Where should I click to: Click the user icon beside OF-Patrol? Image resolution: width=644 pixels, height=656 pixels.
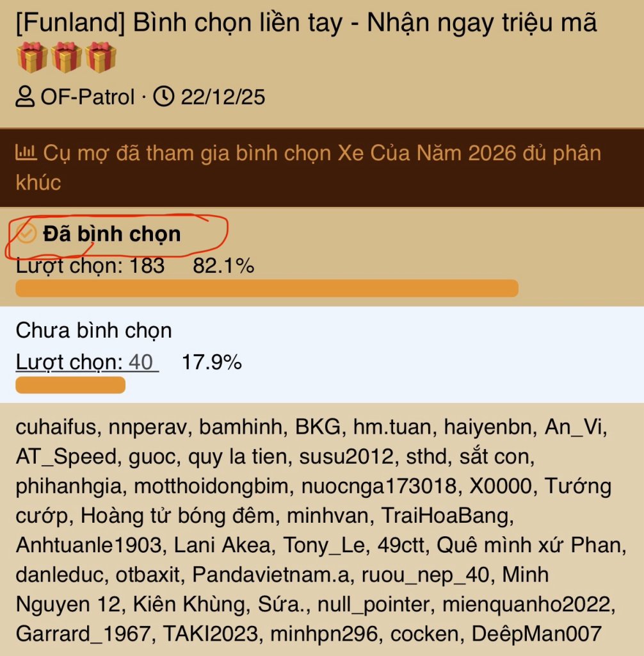coord(25,97)
